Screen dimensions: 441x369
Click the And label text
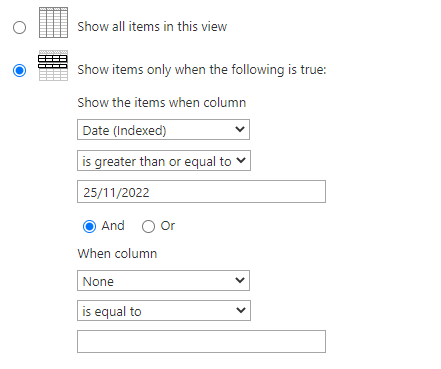(x=113, y=226)
